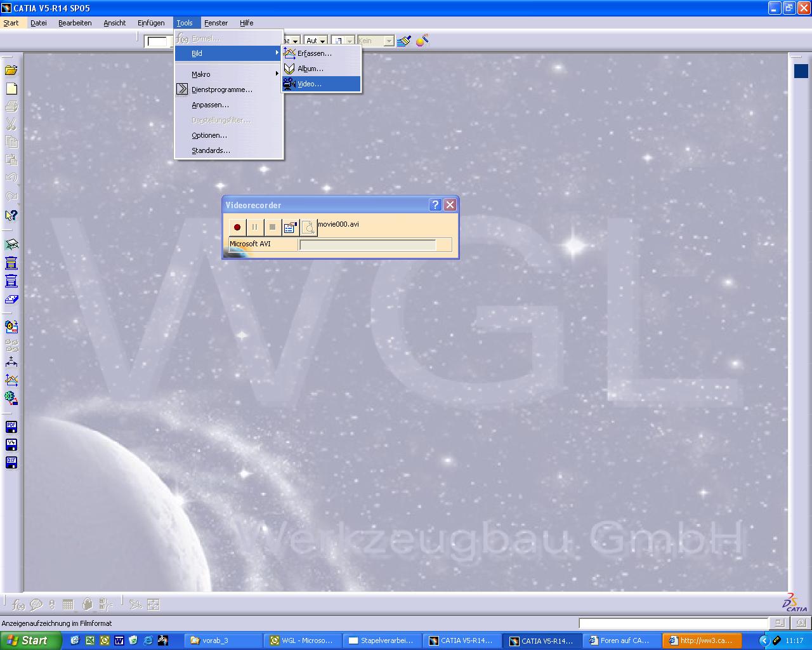Open the Einfügen menu
The height and width of the screenshot is (650, 812).
151,23
